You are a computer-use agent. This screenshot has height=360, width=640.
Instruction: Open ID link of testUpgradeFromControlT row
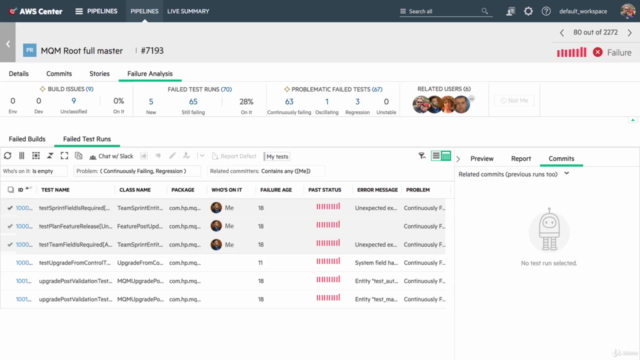click(x=24, y=262)
